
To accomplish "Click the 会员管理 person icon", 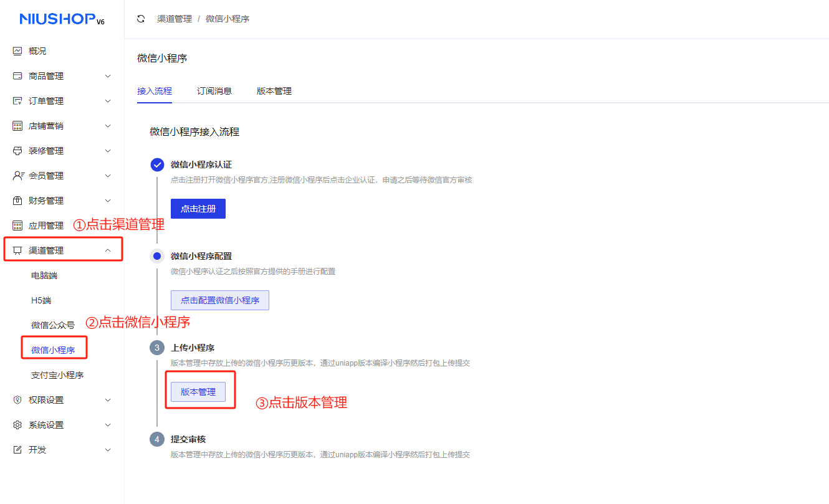I will 18,176.
